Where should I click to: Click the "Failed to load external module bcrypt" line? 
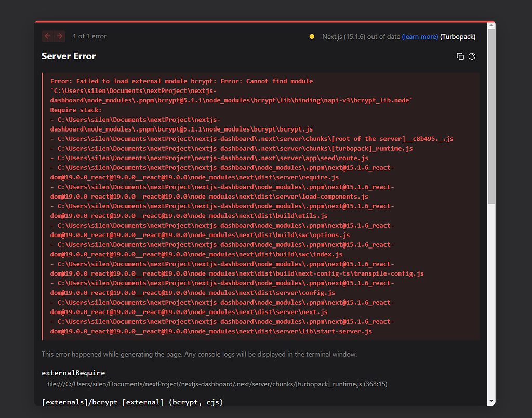pyautogui.click(x=181, y=81)
